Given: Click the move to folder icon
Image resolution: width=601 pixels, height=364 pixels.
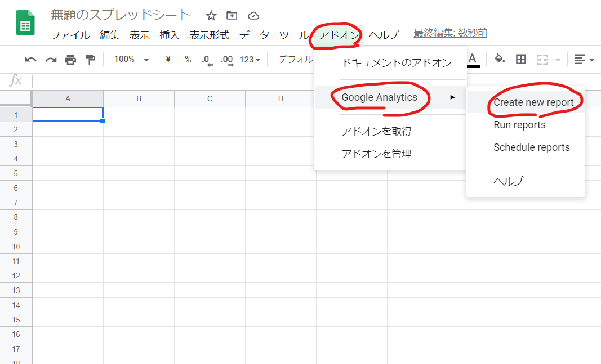Looking at the screenshot, I should pos(232,16).
